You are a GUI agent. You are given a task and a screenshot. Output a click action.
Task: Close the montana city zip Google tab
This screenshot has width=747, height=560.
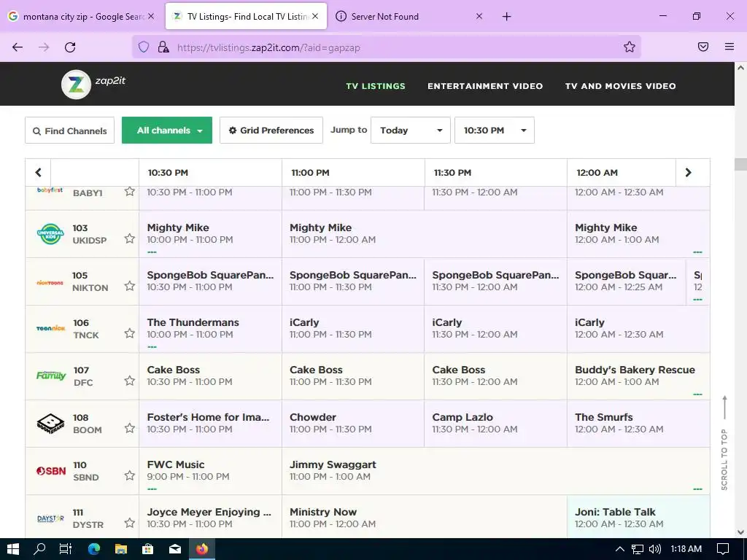click(151, 16)
